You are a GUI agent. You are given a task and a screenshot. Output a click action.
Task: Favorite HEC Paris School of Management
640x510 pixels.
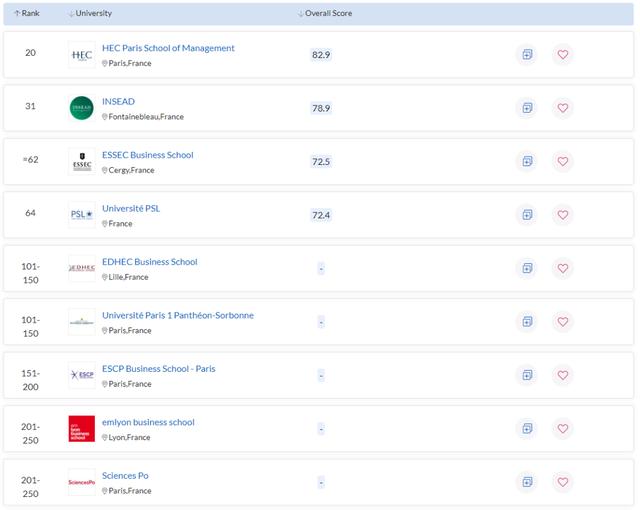pos(563,54)
